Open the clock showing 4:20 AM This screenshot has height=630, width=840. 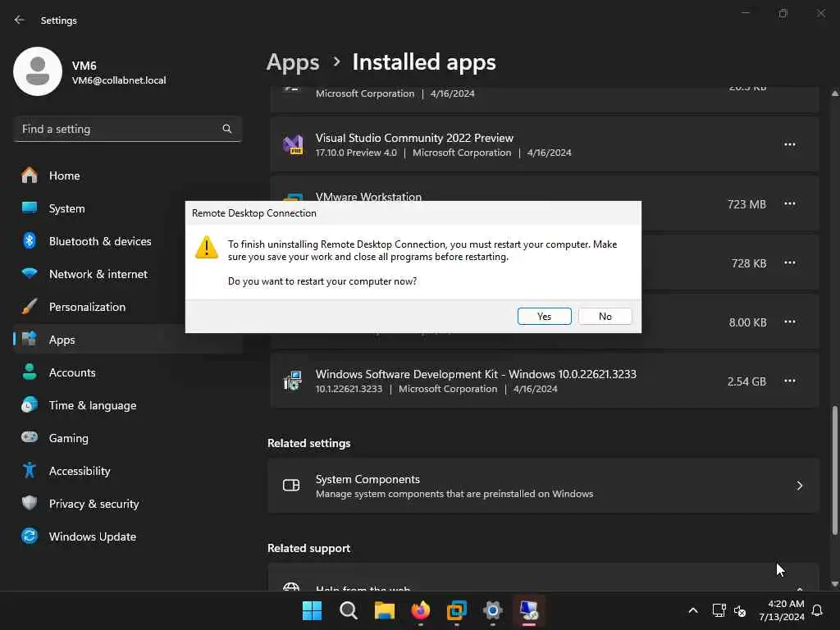[781, 610]
